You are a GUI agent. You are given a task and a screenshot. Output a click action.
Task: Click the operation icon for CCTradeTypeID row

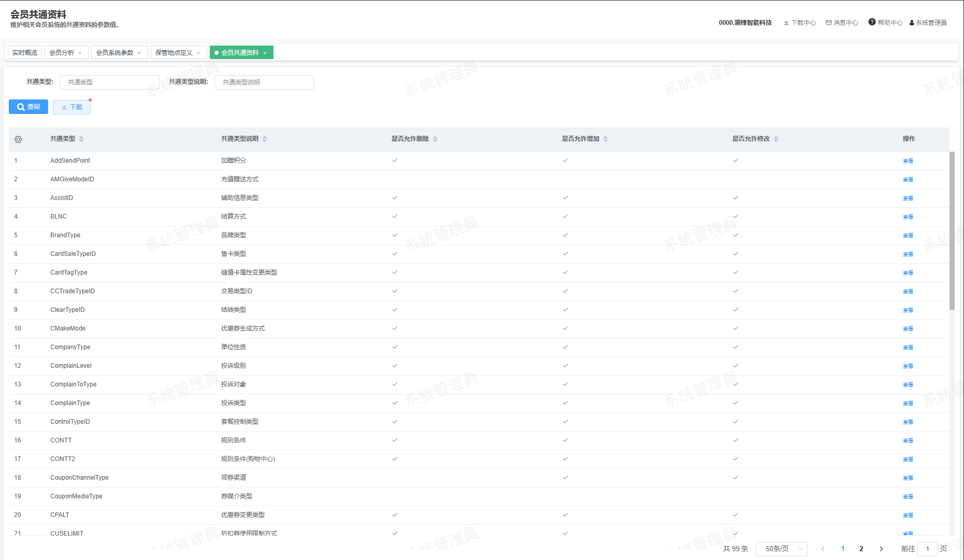(x=908, y=291)
